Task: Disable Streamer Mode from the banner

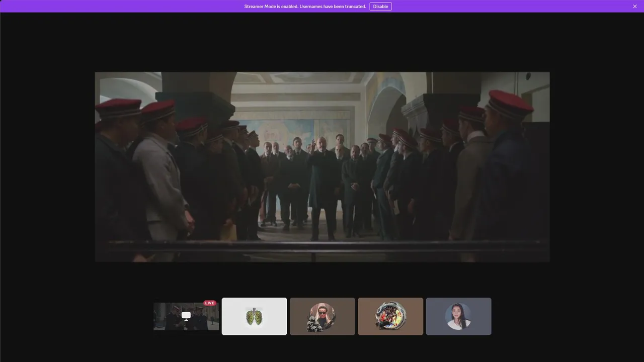Action: [x=380, y=7]
